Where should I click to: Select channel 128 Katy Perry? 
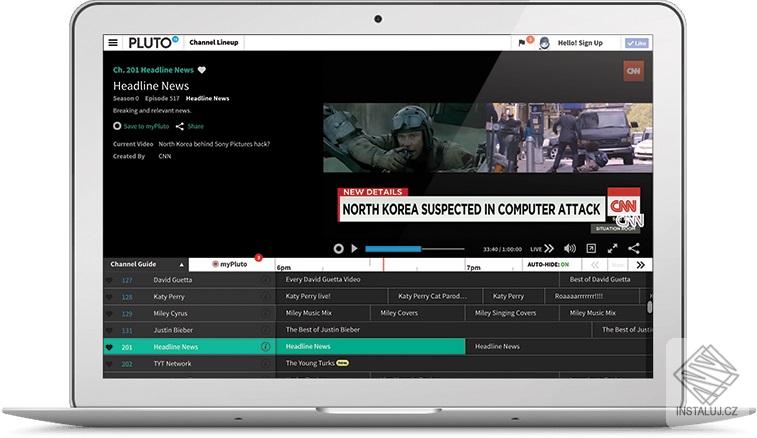(189, 297)
